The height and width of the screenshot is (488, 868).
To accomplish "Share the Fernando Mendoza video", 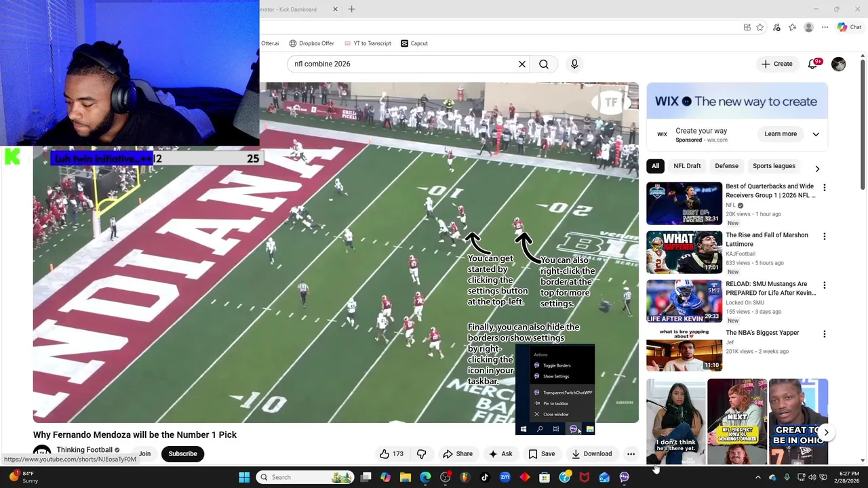I will pyautogui.click(x=458, y=454).
